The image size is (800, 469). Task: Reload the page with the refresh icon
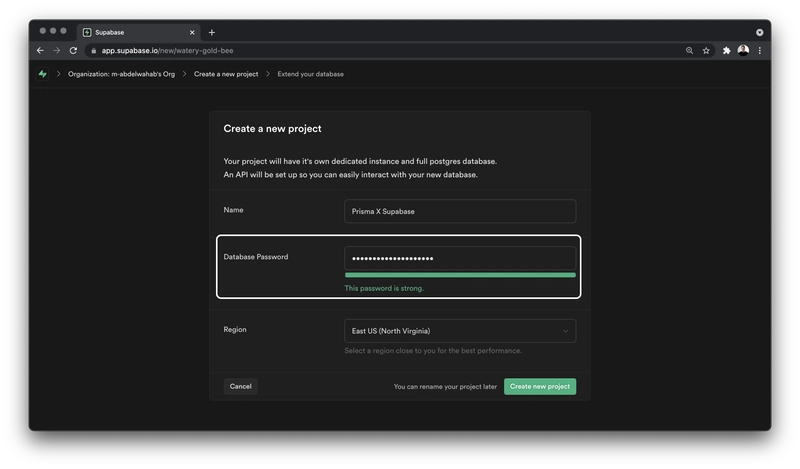click(73, 51)
